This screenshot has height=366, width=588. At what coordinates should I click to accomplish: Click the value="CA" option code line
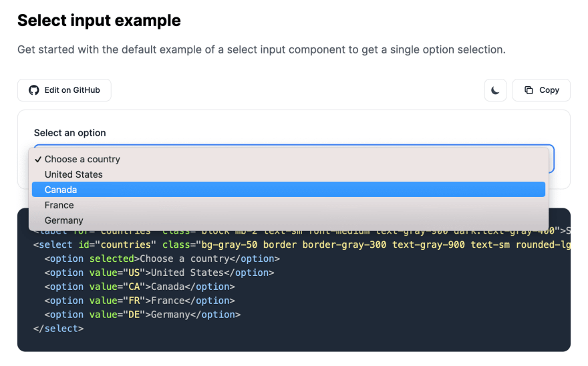pos(140,287)
